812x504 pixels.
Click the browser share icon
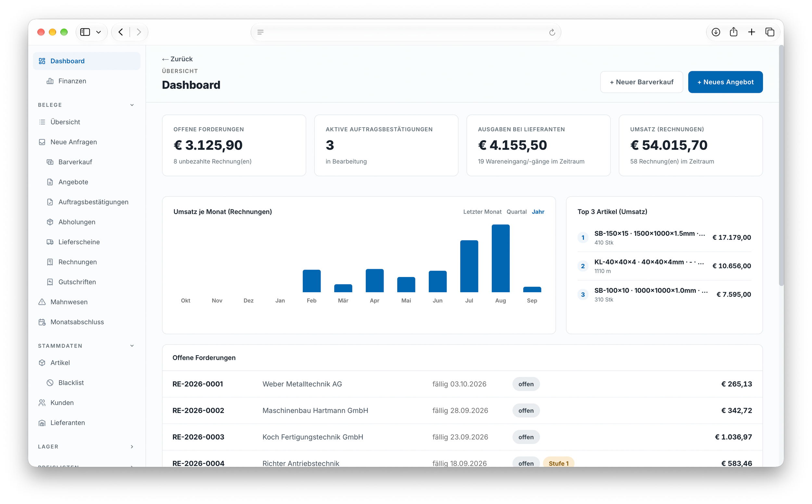733,32
